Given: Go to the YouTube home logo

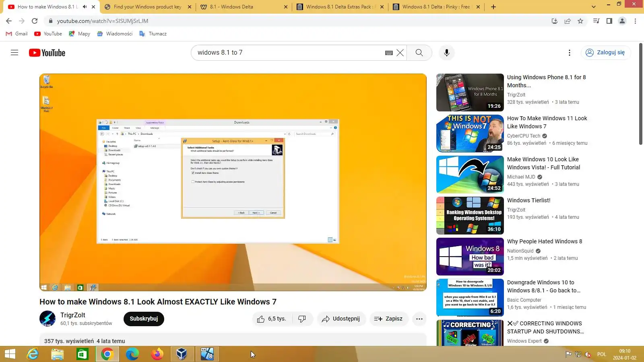Looking at the screenshot, I should (x=47, y=53).
